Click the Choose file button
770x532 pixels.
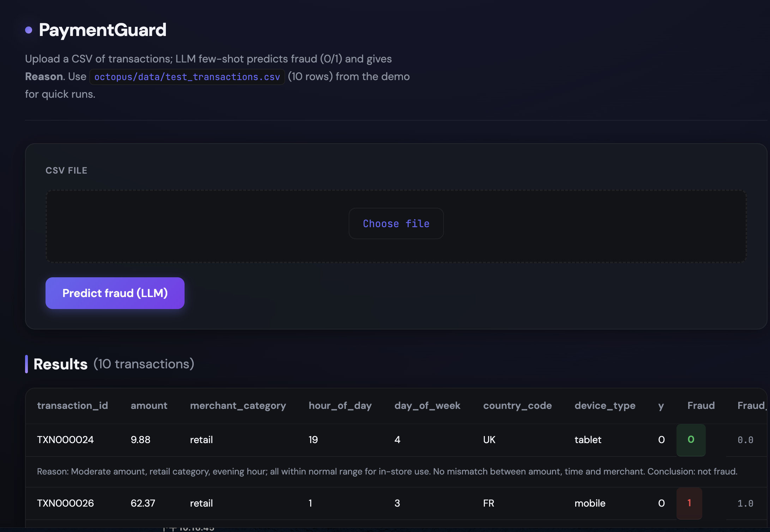(396, 224)
